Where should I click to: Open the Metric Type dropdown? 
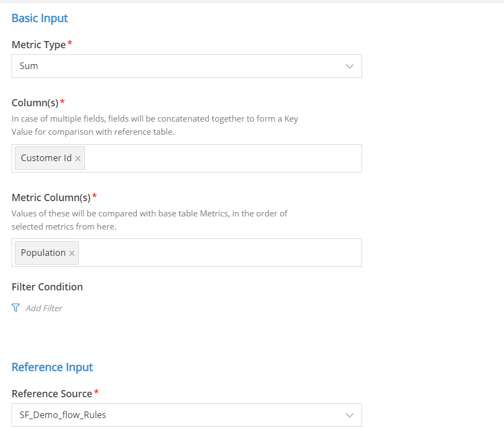click(x=187, y=66)
